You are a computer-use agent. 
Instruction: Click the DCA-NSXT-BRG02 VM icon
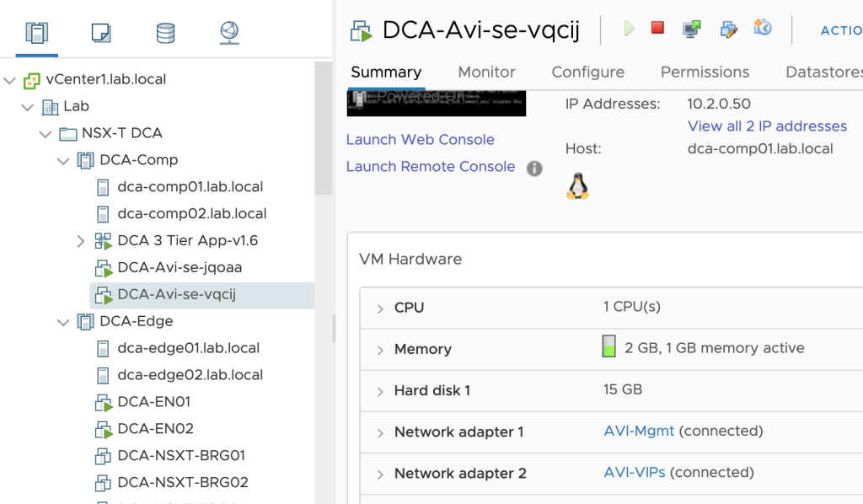[x=103, y=483]
